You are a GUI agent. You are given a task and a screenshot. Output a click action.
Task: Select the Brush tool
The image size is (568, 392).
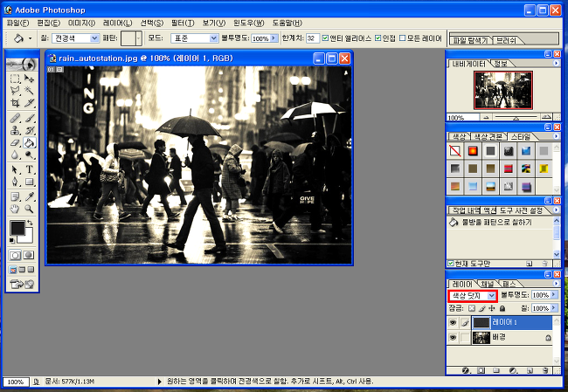click(x=29, y=118)
